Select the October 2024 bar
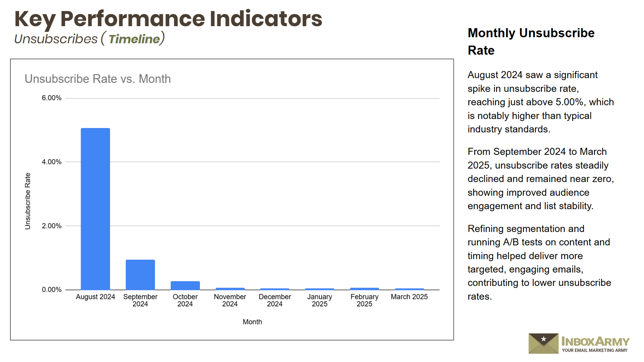 (185, 285)
